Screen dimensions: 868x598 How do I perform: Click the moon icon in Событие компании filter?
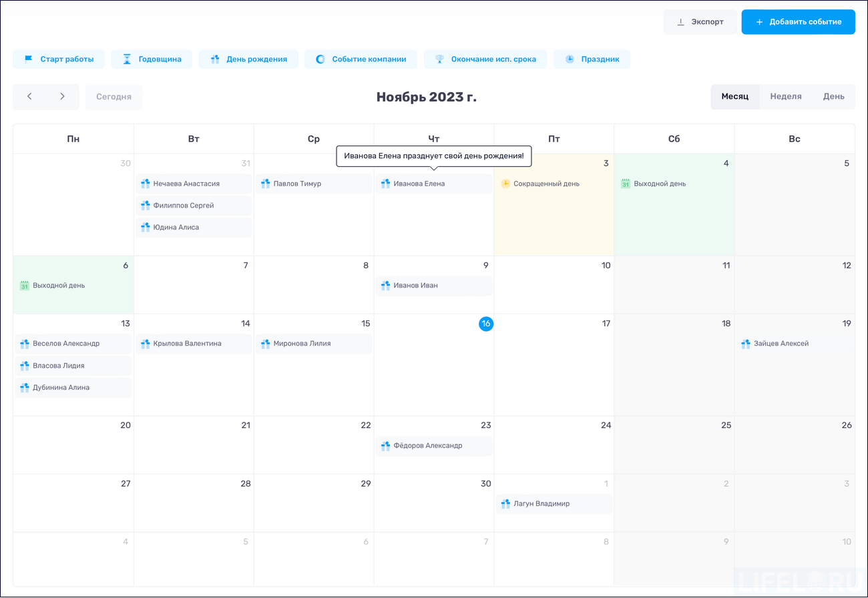(x=321, y=59)
